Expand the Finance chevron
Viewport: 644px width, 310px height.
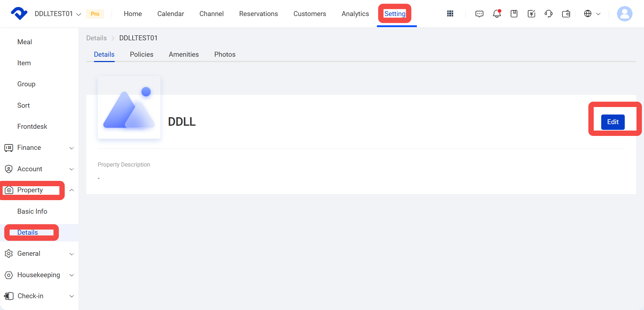pos(72,148)
